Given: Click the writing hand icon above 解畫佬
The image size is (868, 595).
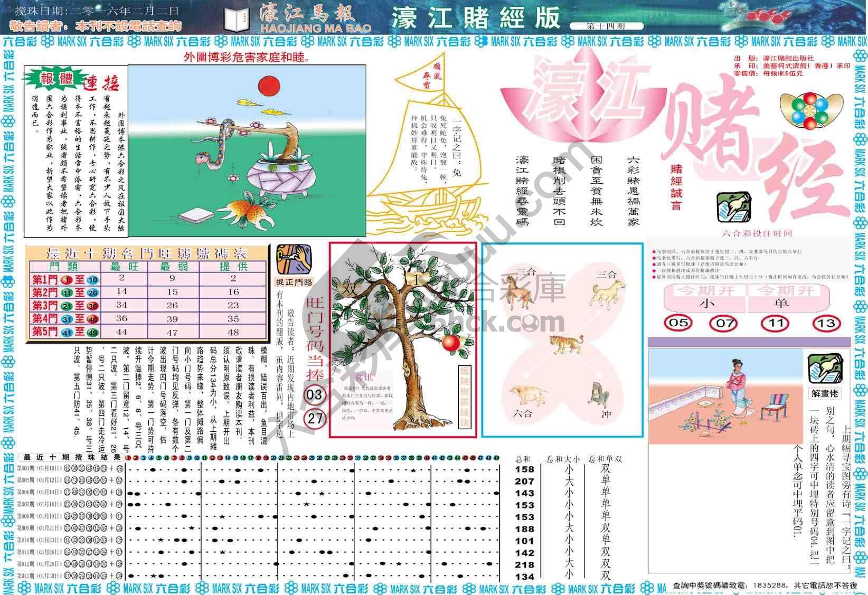Looking at the screenshot, I should pyautogui.click(x=825, y=368).
